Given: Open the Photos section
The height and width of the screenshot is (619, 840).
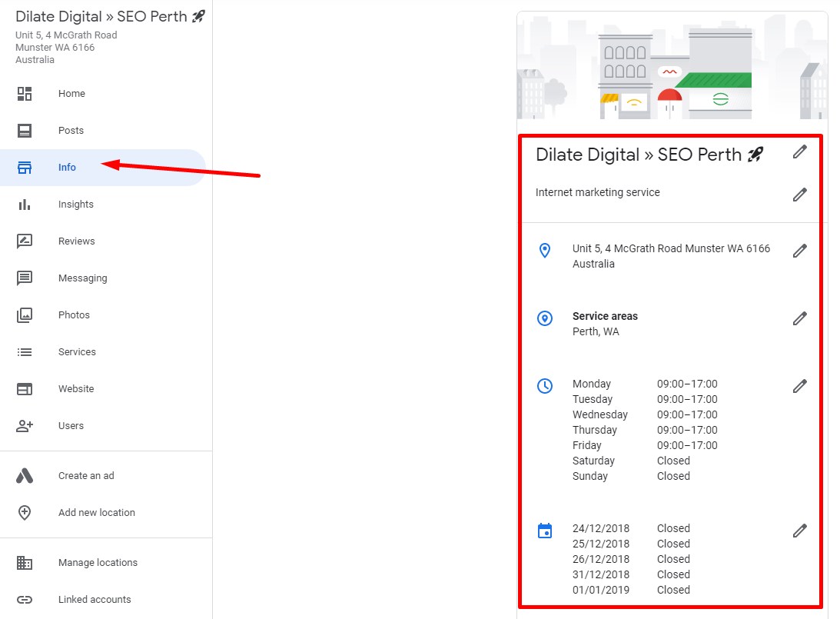Looking at the screenshot, I should (x=103, y=315).
